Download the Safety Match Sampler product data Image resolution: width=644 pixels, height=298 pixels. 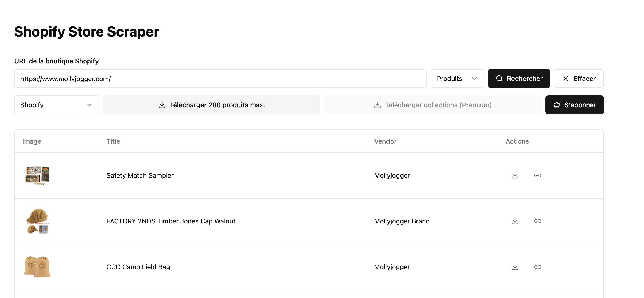(x=515, y=175)
